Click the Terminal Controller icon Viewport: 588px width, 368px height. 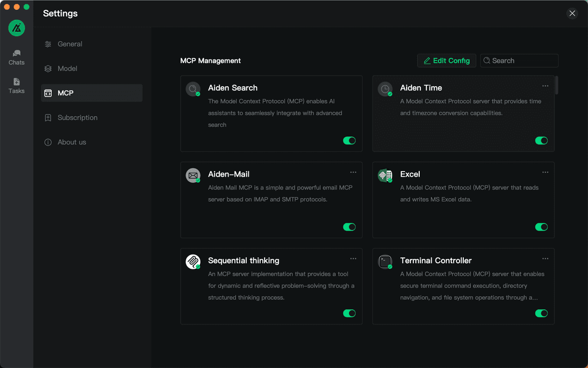385,262
